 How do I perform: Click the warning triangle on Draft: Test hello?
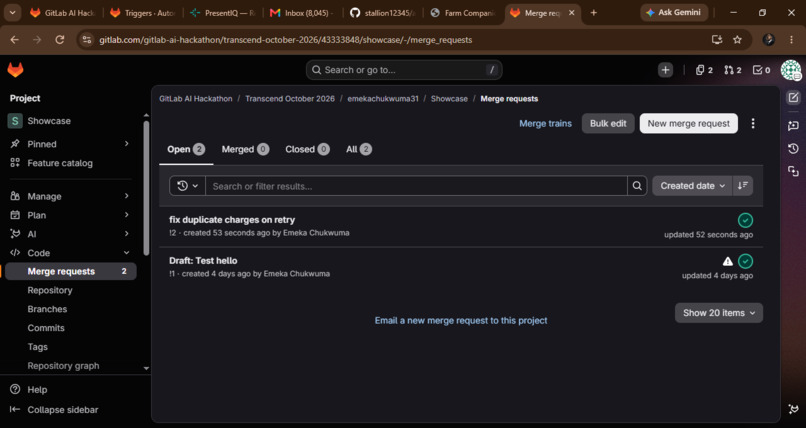pyautogui.click(x=728, y=262)
